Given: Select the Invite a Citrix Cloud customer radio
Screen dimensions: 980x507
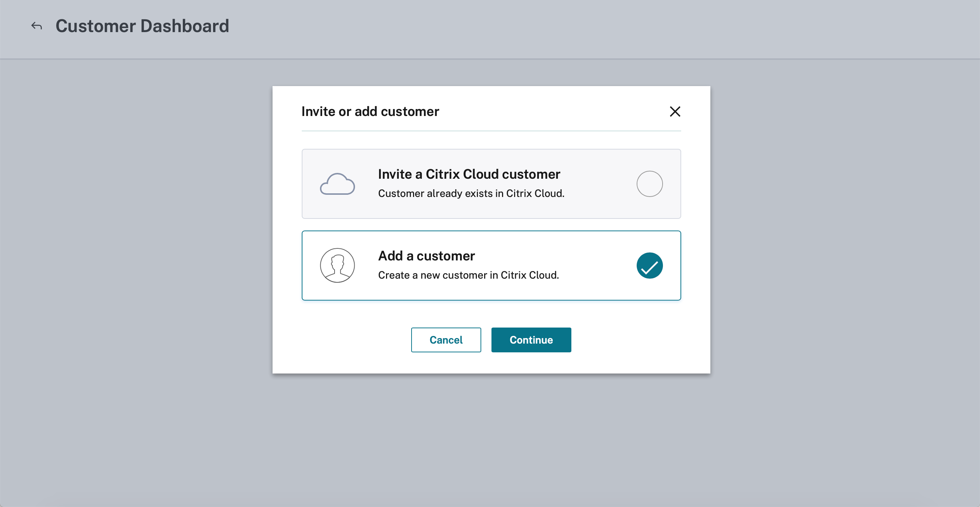Looking at the screenshot, I should pyautogui.click(x=649, y=184).
